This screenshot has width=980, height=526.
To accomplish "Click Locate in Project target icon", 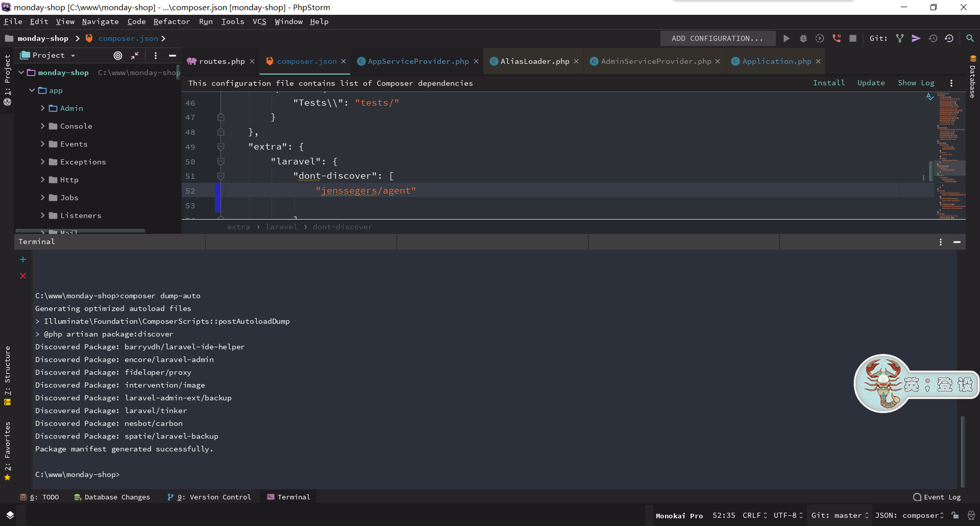I will tap(118, 55).
